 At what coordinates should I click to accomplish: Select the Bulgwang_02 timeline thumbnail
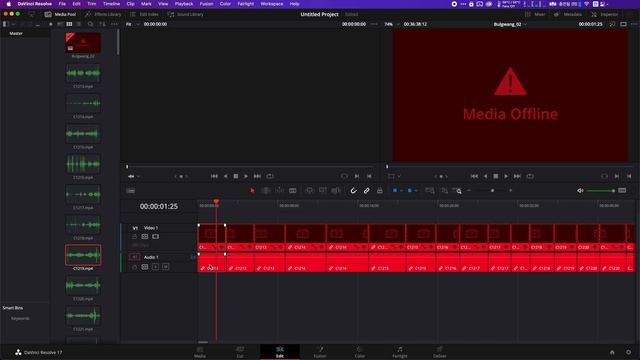(x=83, y=43)
